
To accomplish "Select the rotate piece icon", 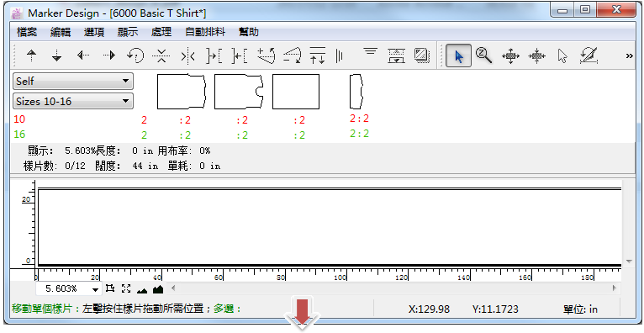I will click(135, 55).
